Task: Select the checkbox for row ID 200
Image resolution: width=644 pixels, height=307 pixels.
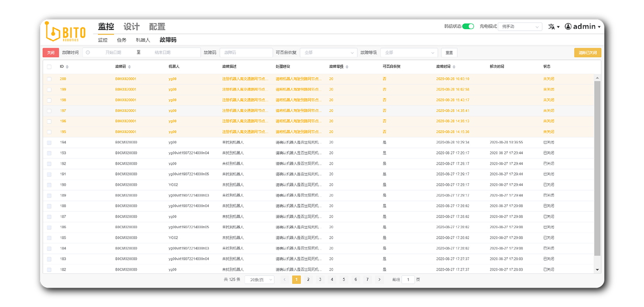Action: (x=49, y=79)
